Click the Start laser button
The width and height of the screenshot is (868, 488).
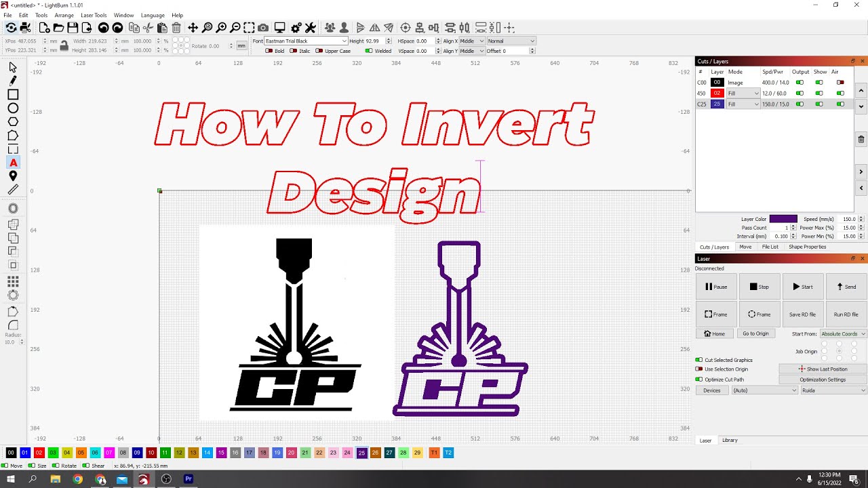(x=803, y=287)
